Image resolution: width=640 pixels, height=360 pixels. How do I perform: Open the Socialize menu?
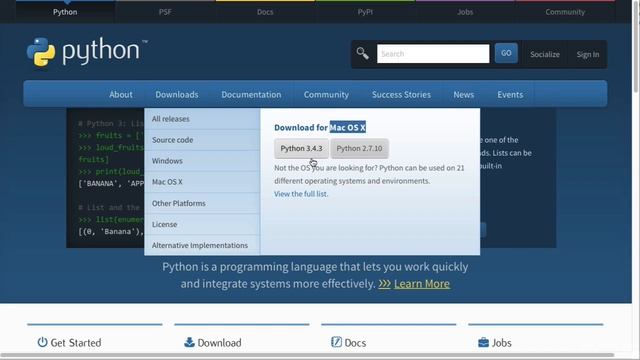[545, 54]
